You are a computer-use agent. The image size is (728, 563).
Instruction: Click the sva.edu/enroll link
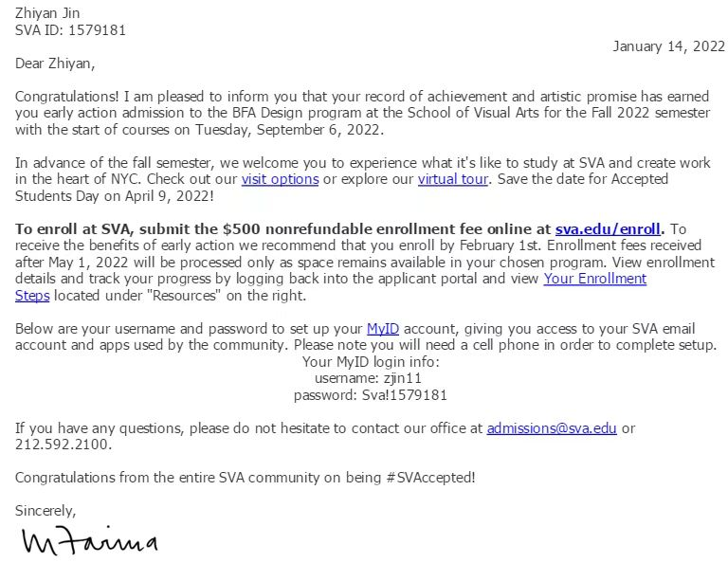[610, 228]
